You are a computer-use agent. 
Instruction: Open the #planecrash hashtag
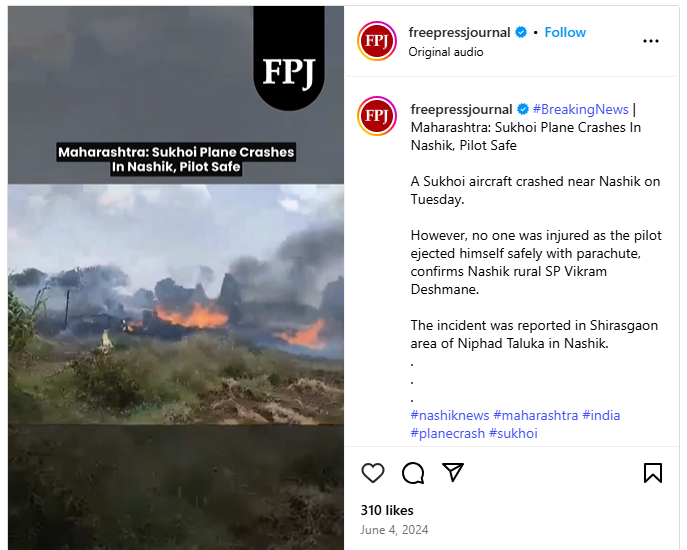pyautogui.click(x=447, y=433)
